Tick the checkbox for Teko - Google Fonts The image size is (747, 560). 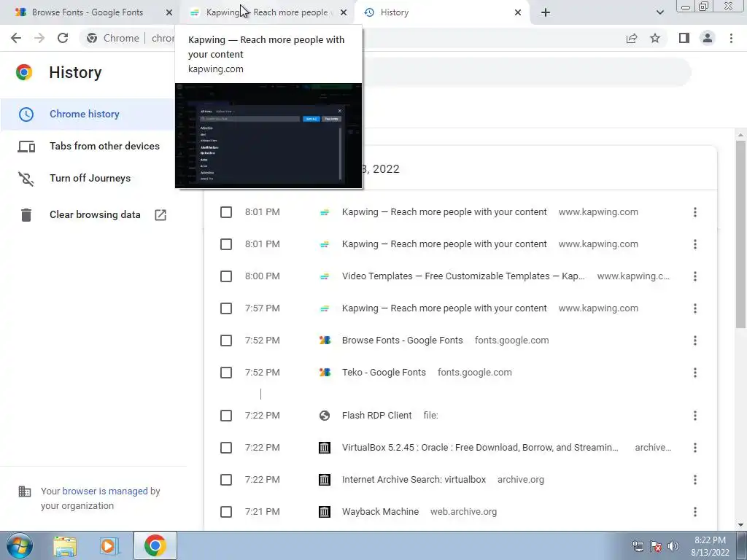point(226,373)
